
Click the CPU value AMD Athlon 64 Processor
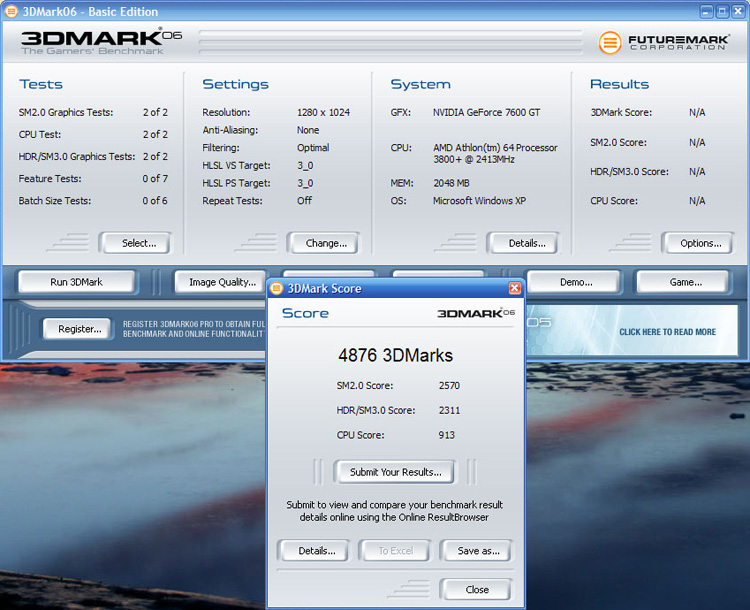[495, 154]
